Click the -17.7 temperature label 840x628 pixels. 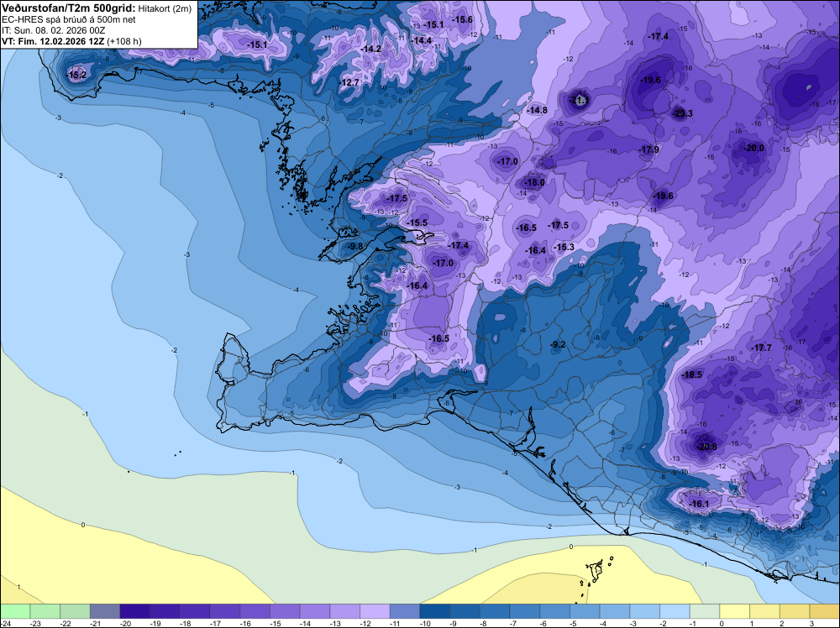tap(761, 348)
